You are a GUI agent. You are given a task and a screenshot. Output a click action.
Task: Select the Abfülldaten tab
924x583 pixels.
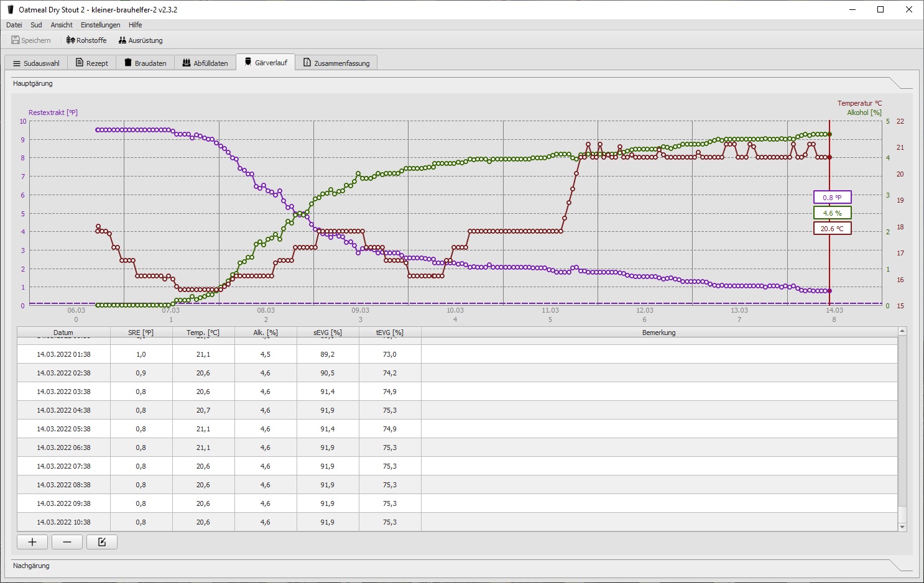pos(205,63)
